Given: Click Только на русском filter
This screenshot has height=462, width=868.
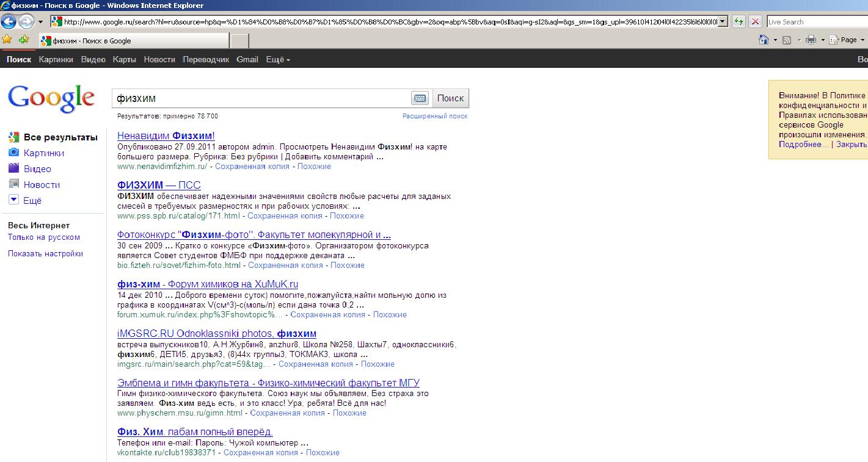Looking at the screenshot, I should point(44,237).
